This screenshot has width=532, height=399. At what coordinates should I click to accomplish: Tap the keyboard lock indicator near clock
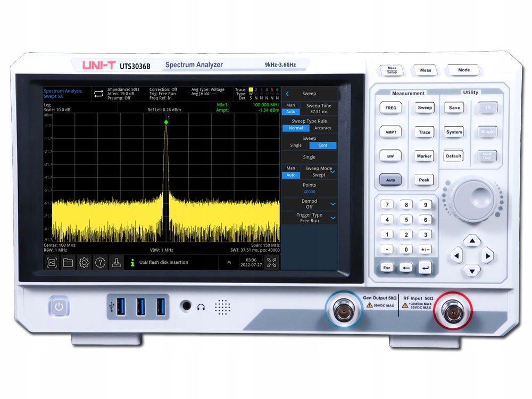click(229, 263)
